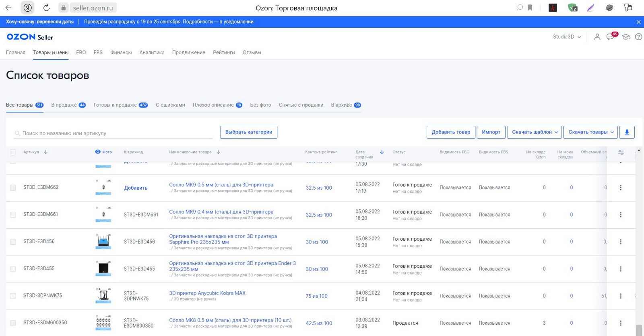Image resolution: width=644 pixels, height=336 pixels.
Task: Click the search by name or article field
Action: coord(113,133)
